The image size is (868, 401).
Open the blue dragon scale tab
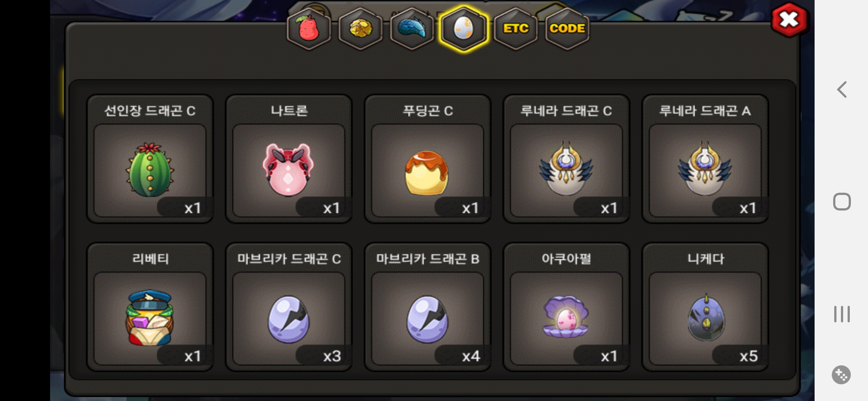point(412,29)
